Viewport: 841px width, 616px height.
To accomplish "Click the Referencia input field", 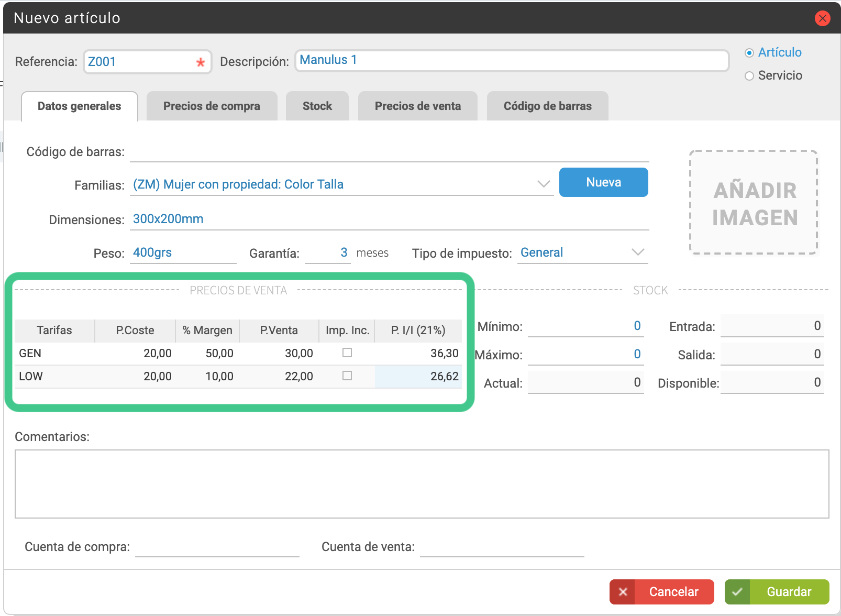I will 139,62.
